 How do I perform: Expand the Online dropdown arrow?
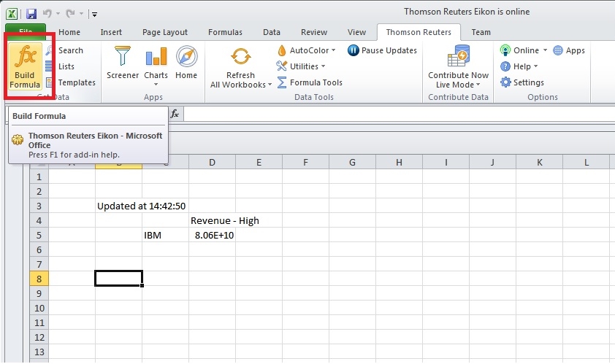(x=545, y=50)
